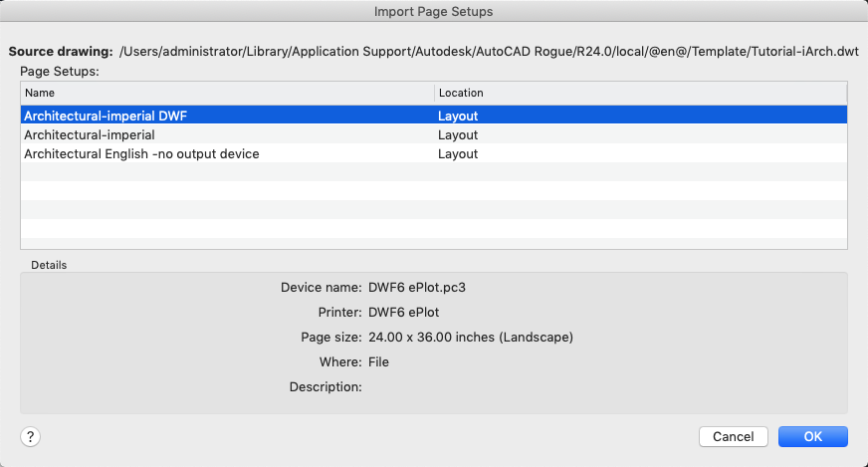Click the source drawing file path
This screenshot has height=467, width=868.
(x=489, y=50)
